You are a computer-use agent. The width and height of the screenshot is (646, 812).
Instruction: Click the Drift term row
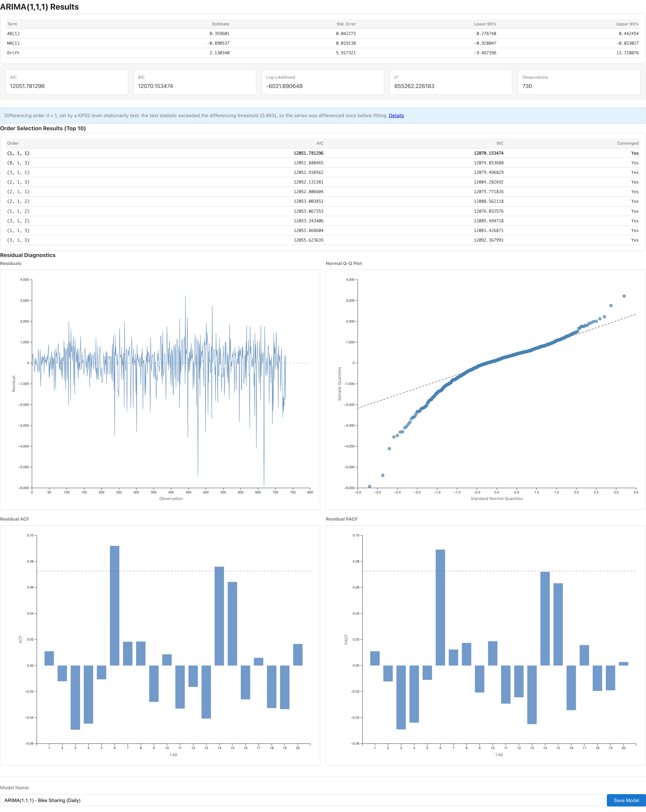click(323, 53)
